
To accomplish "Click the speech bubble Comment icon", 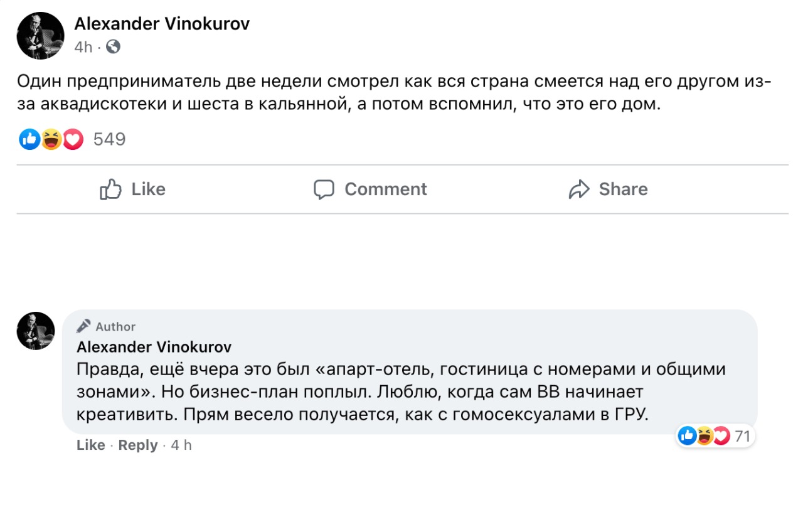I will click(324, 189).
